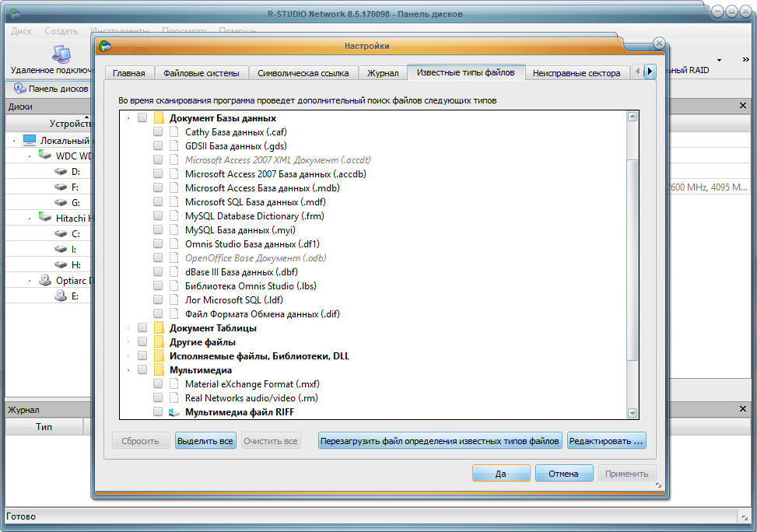Viewport: 757px width, 532px height.
Task: Enable Microsoft Access 2007 (.accdb) checkbox
Action: 158,173
